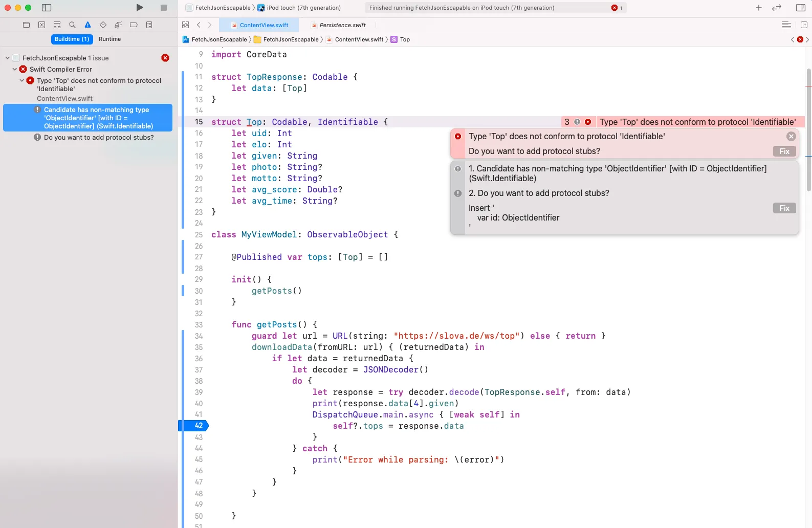Collapse the Swift Compiler Error group
This screenshot has width=812, height=528.
pyautogui.click(x=14, y=69)
